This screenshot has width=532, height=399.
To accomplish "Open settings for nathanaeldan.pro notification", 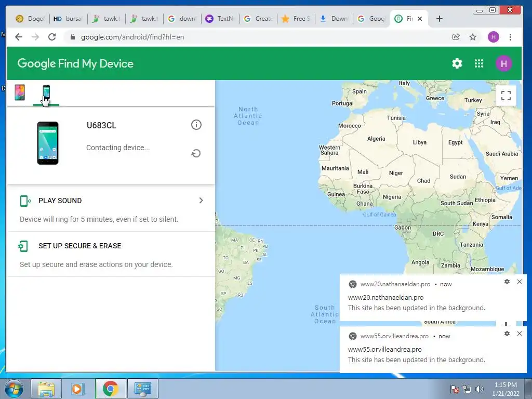I will pyautogui.click(x=507, y=282).
